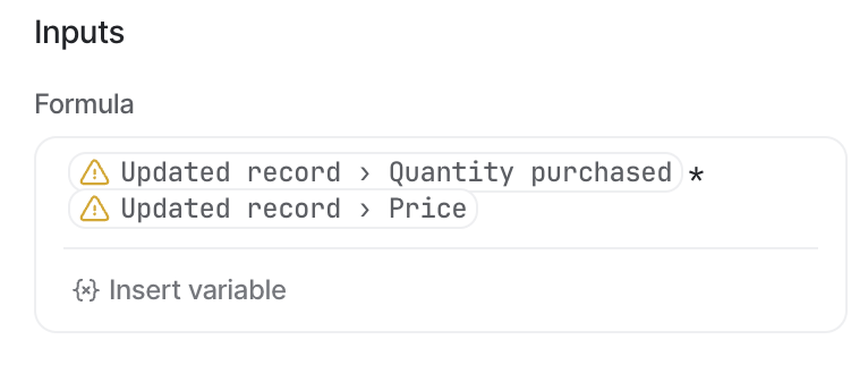Click the curly-brace Insert variable icon
This screenshot has width=868, height=365.
click(86, 290)
